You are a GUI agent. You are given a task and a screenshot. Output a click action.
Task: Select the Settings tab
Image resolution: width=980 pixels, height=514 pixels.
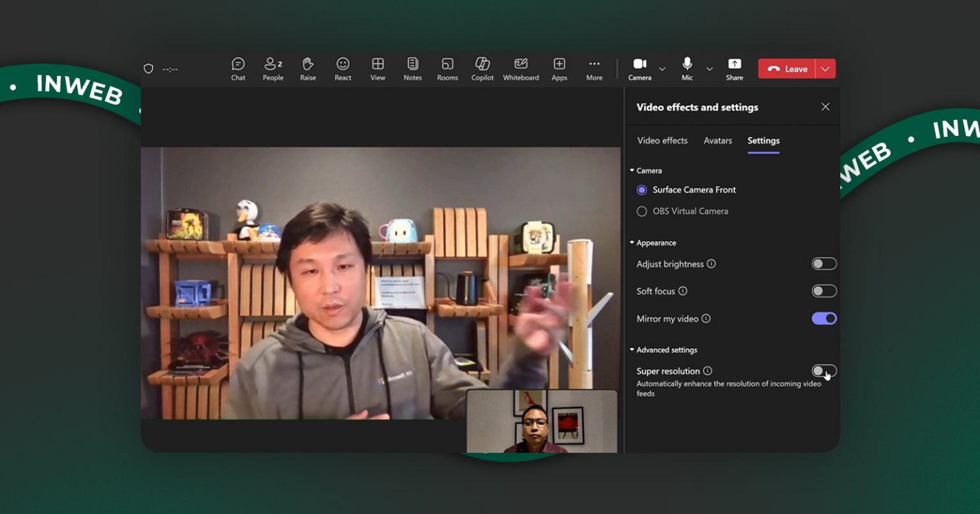764,141
